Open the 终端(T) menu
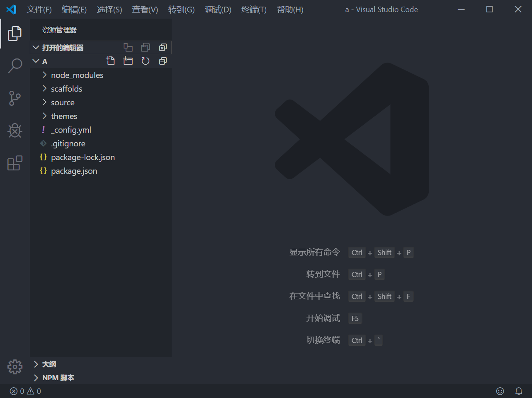The image size is (532, 398). point(254,10)
